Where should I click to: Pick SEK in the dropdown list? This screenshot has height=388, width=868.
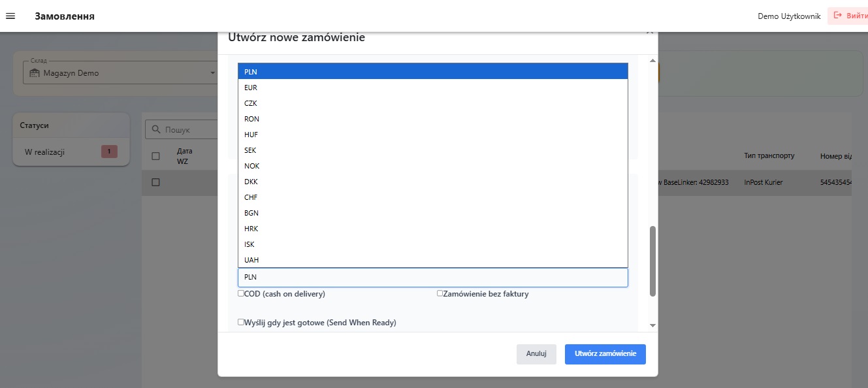[x=433, y=150]
